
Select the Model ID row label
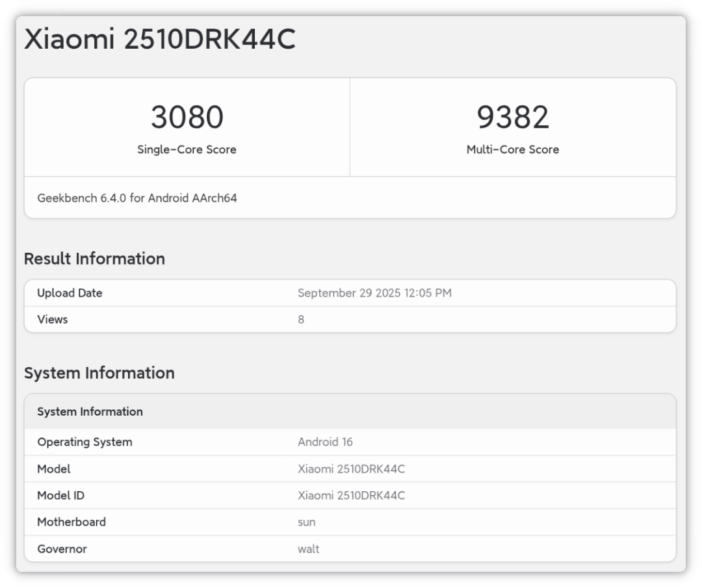click(60, 496)
